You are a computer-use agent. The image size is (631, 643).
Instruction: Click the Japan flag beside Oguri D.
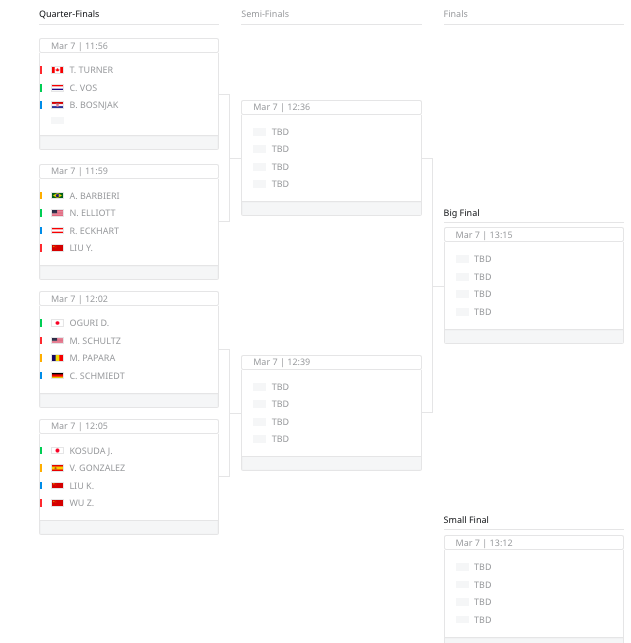click(x=57, y=323)
